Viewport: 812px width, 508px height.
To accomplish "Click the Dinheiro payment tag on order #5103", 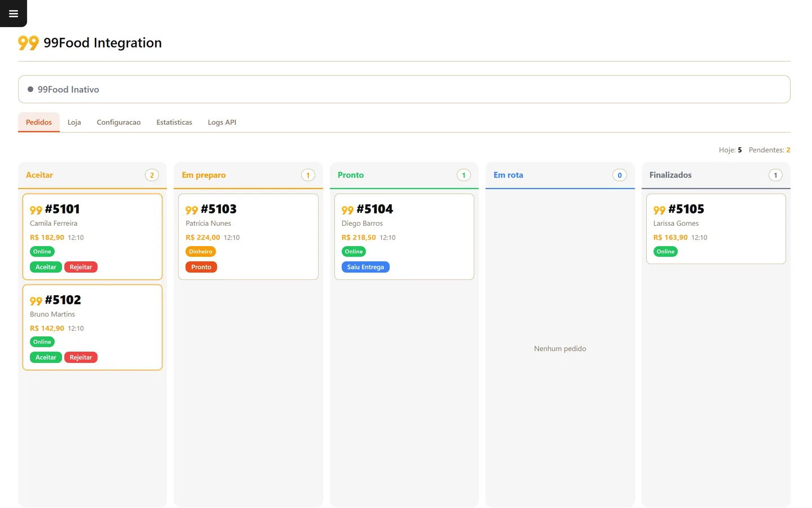I will 201,251.
